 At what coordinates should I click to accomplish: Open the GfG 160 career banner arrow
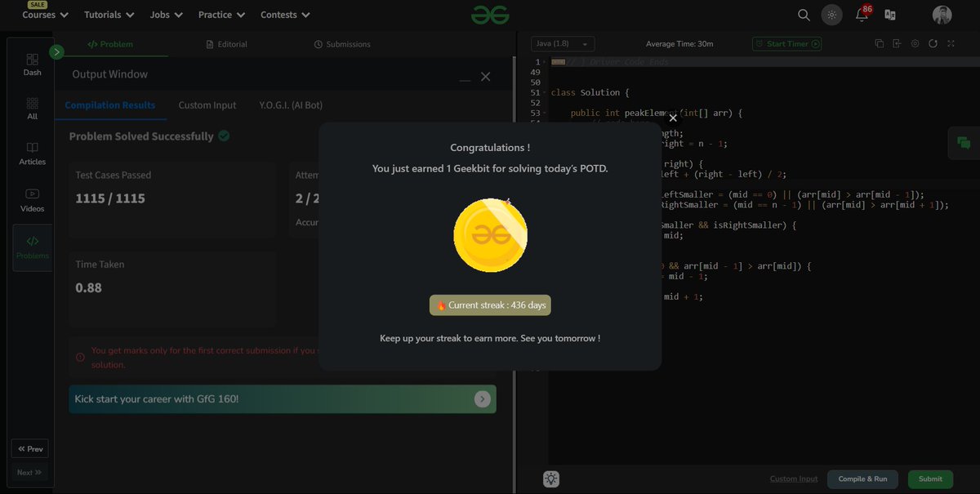483,399
